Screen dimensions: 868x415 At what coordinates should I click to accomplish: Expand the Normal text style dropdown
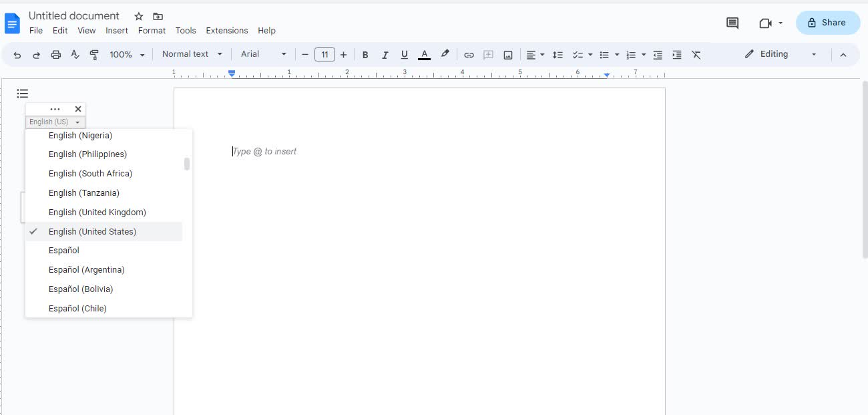click(192, 54)
